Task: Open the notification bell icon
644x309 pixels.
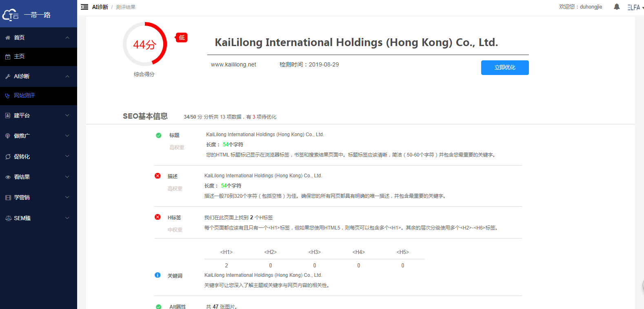Action: (617, 7)
